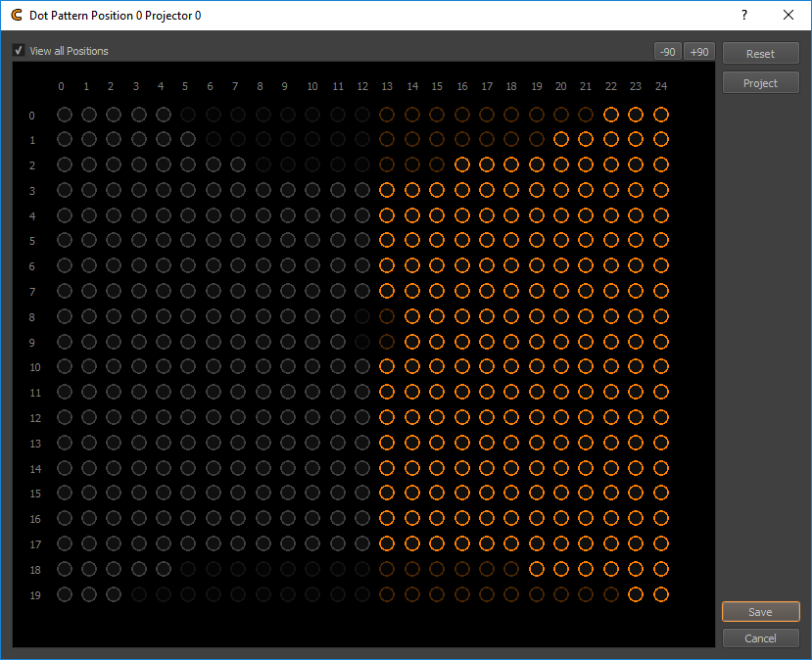Cancel the dot pattern dialog
812x660 pixels.
(760, 638)
